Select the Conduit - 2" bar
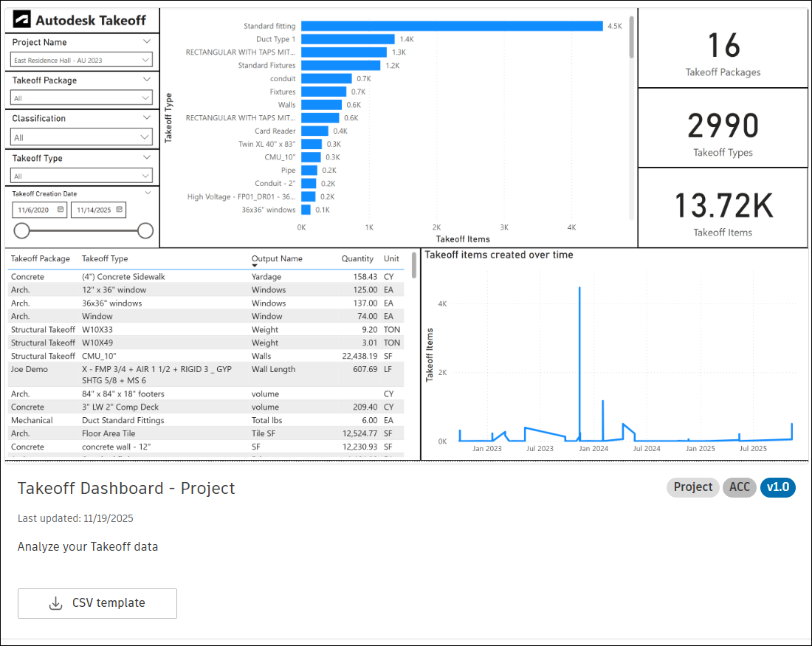Screen dimensions: 812x646 pyautogui.click(x=309, y=183)
